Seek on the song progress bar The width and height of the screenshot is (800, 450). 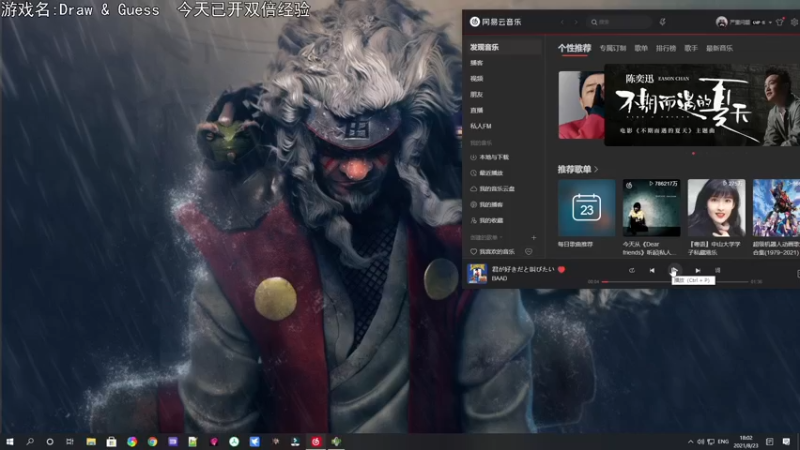675,282
